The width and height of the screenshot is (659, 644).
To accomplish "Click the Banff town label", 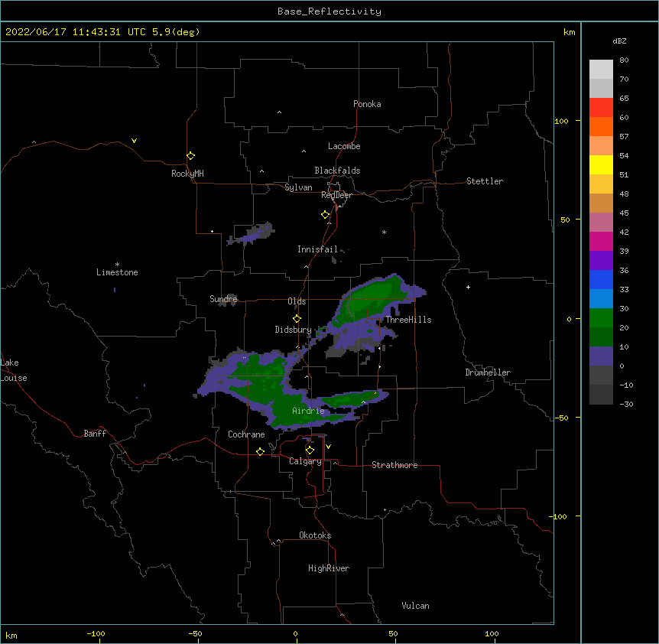I will (x=95, y=434).
